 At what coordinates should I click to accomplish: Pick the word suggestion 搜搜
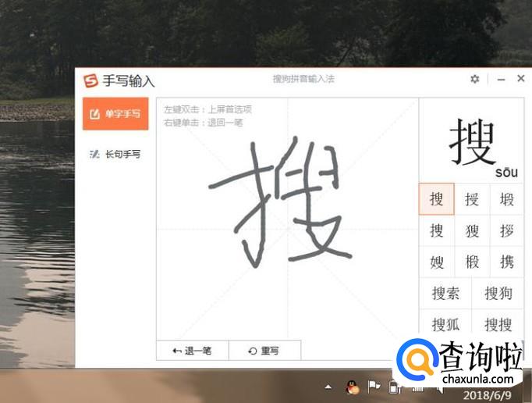coord(498,324)
